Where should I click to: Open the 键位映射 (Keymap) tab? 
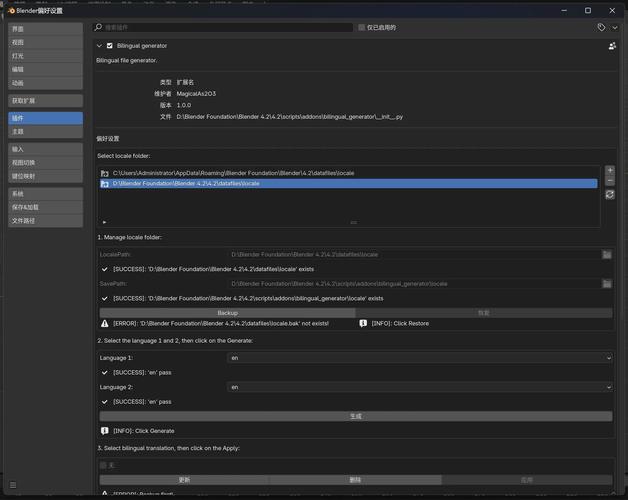45,176
